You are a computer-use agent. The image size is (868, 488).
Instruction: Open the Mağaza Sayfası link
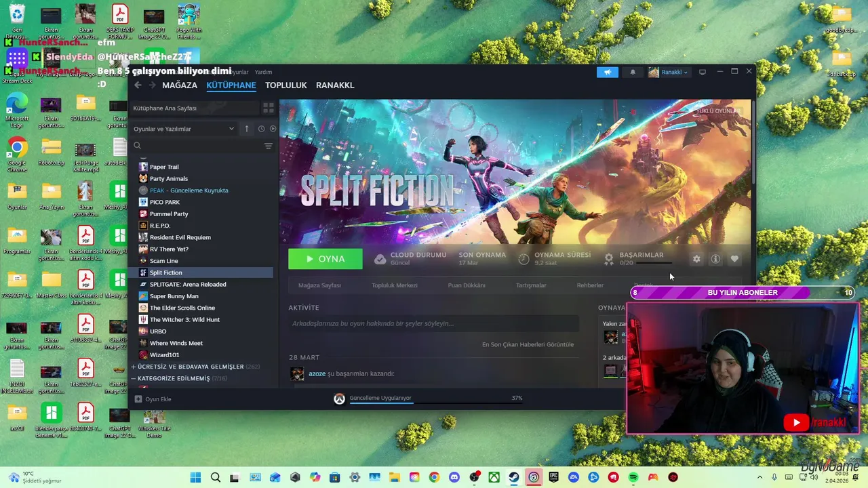tap(319, 285)
